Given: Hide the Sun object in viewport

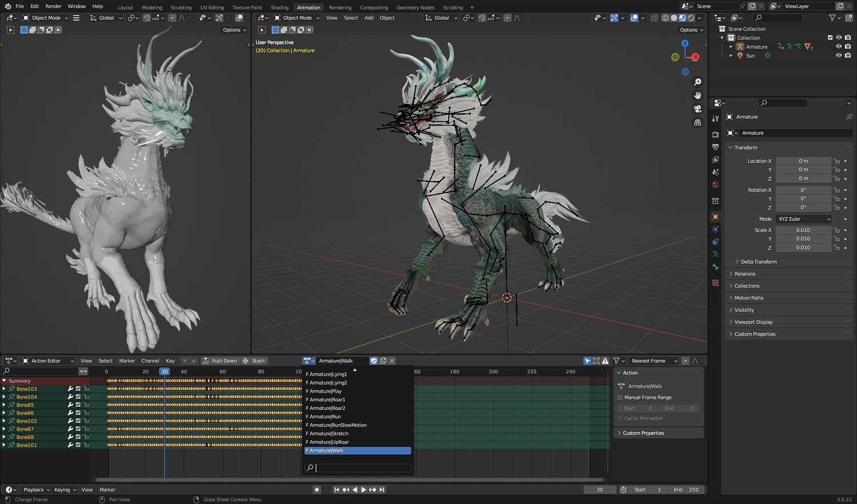Looking at the screenshot, I should click(839, 56).
